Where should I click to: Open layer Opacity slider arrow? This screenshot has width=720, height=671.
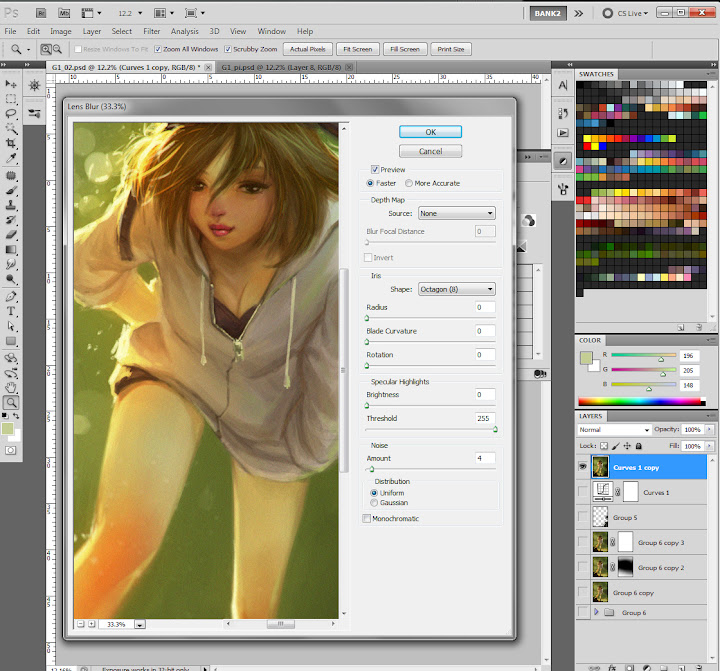point(709,429)
